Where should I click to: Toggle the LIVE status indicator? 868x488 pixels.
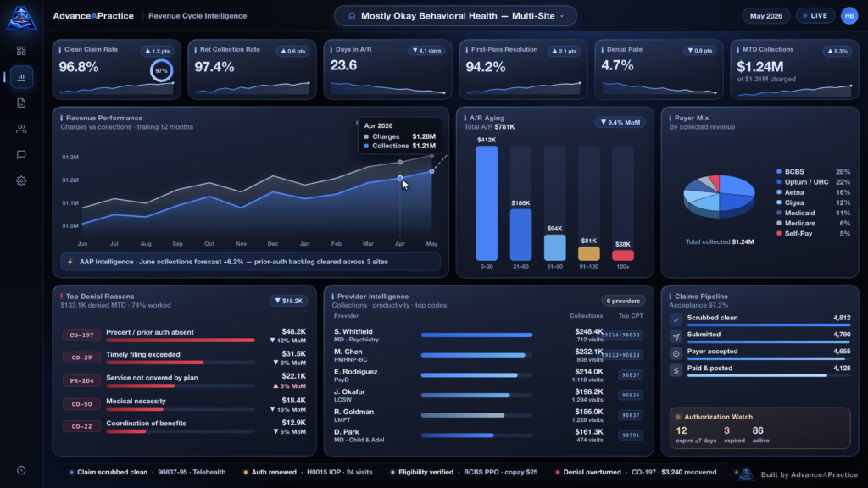pyautogui.click(x=815, y=15)
